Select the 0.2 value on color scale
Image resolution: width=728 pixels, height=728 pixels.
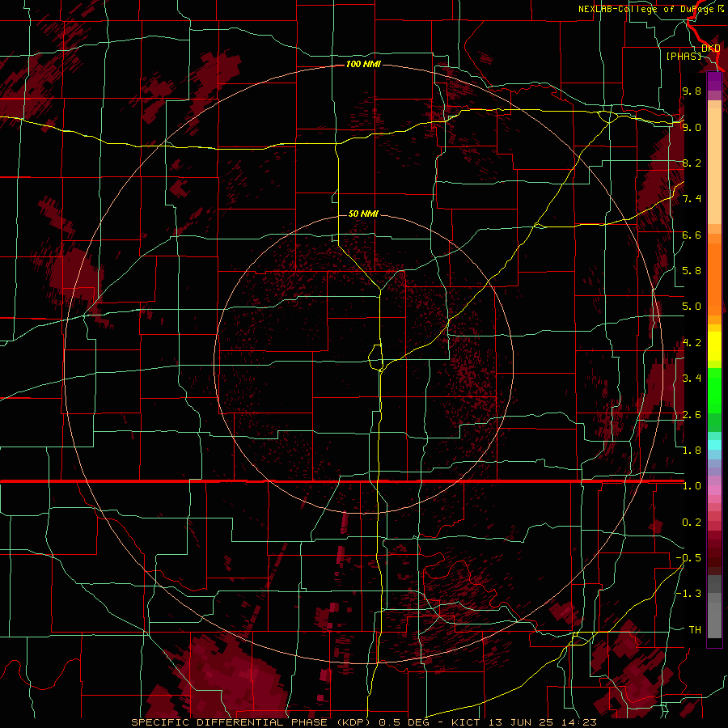pos(692,523)
